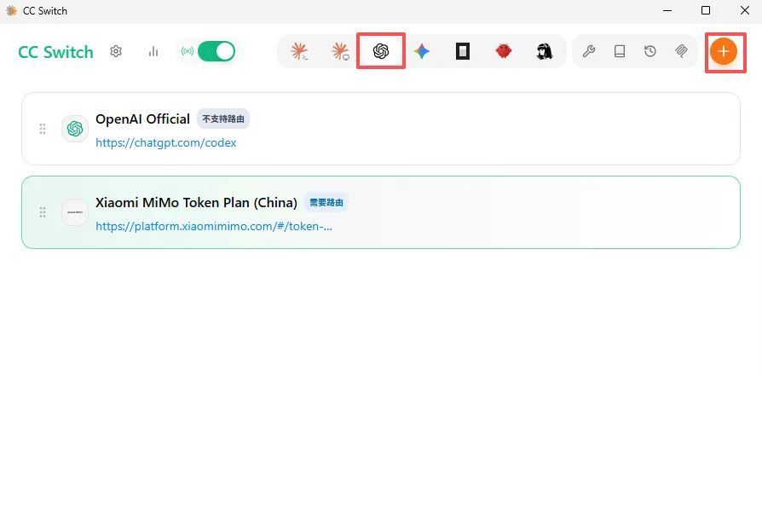Select the Claude desktop app icon
This screenshot has width=762, height=532.
pyautogui.click(x=340, y=51)
